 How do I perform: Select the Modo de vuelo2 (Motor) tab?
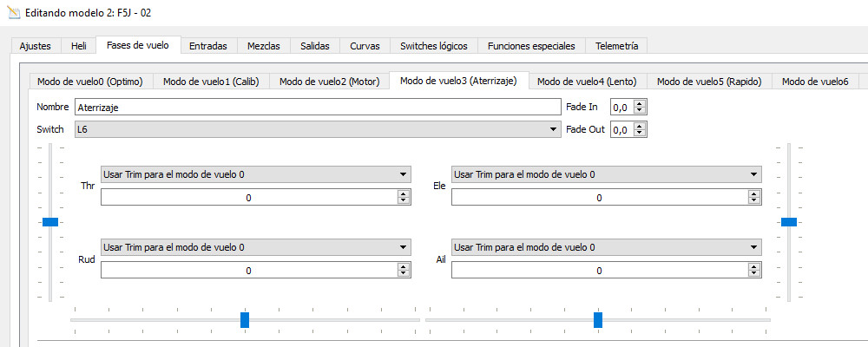click(x=329, y=82)
